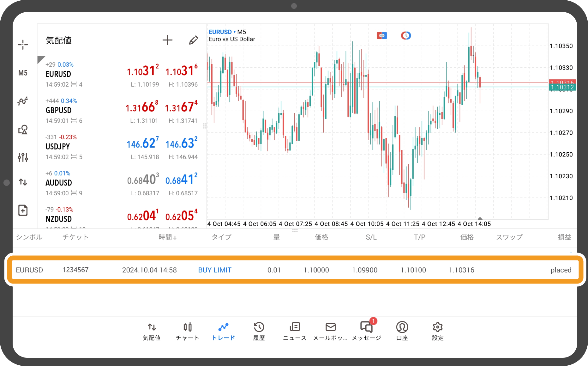Tap the circular red-blue chart icon

[x=406, y=36]
